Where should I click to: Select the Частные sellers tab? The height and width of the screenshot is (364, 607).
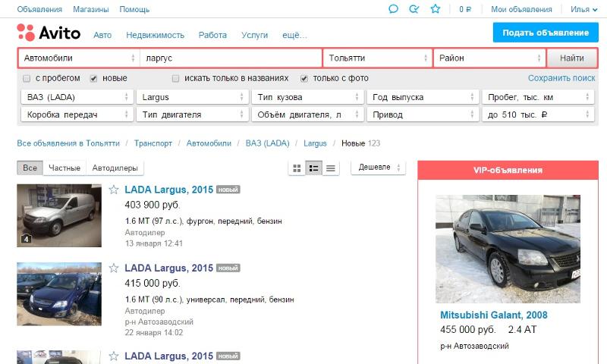coord(64,168)
